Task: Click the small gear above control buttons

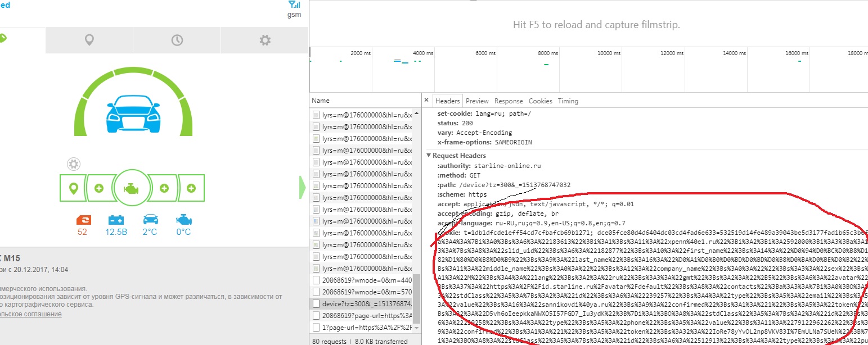Action: pos(73,164)
